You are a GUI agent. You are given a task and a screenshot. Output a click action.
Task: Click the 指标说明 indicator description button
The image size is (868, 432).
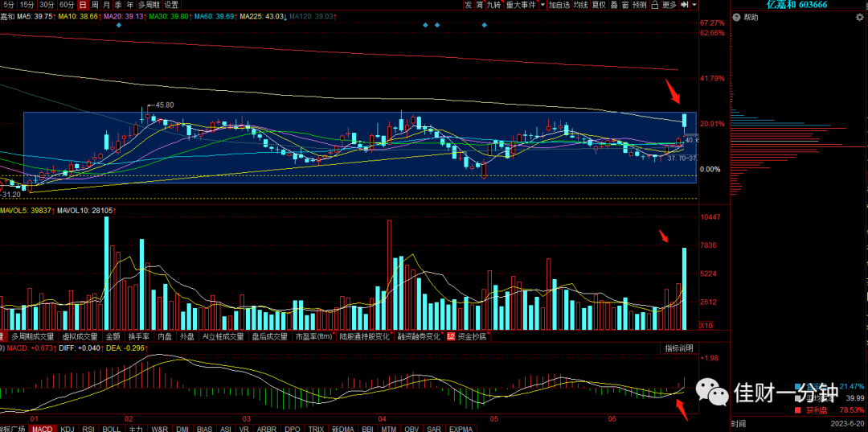pyautogui.click(x=678, y=348)
